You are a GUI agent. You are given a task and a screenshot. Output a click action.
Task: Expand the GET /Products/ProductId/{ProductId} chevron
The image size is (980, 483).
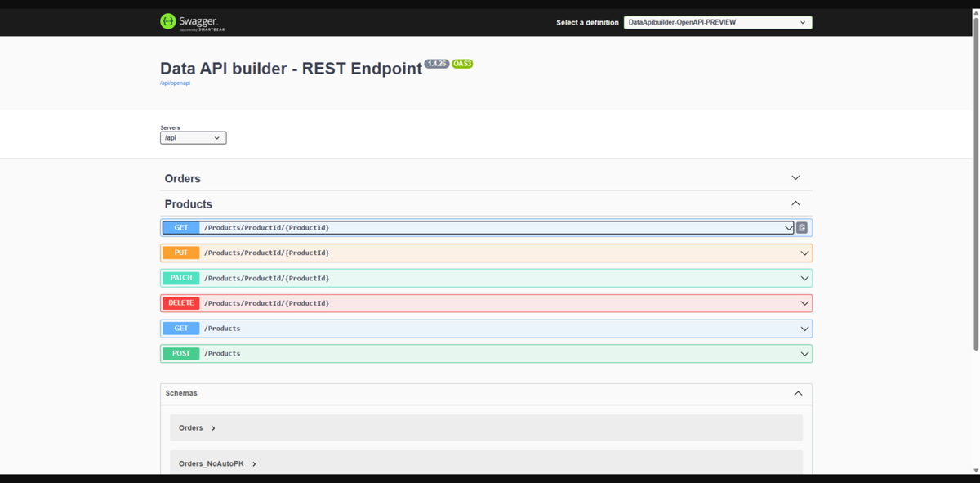788,228
